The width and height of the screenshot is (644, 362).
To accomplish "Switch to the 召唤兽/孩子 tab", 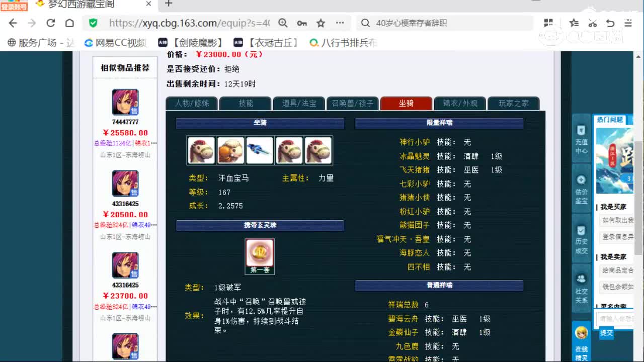I will pyautogui.click(x=353, y=103).
